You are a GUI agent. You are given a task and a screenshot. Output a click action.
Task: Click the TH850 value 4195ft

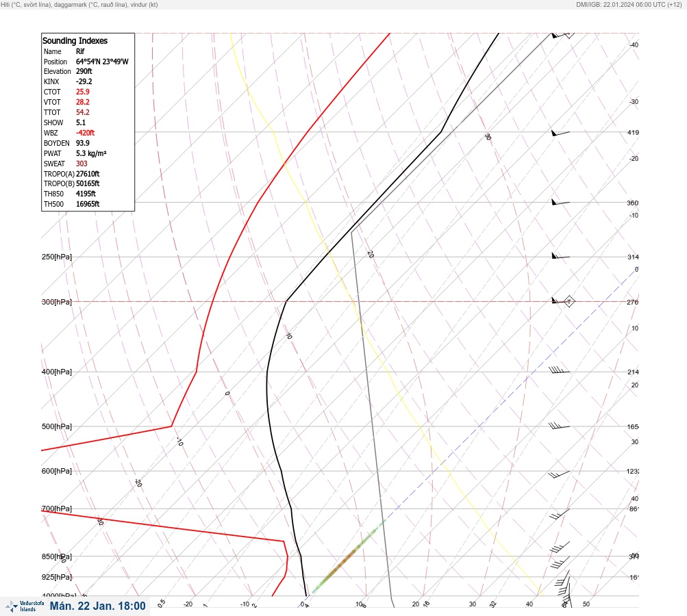click(86, 194)
